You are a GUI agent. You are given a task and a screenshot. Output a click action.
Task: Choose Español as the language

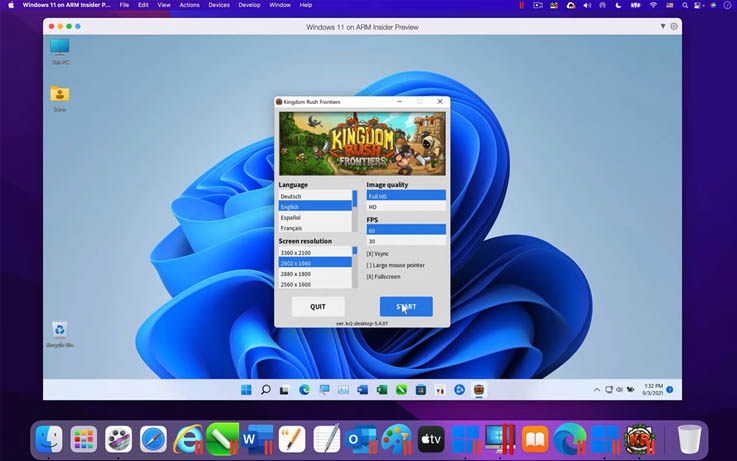315,218
